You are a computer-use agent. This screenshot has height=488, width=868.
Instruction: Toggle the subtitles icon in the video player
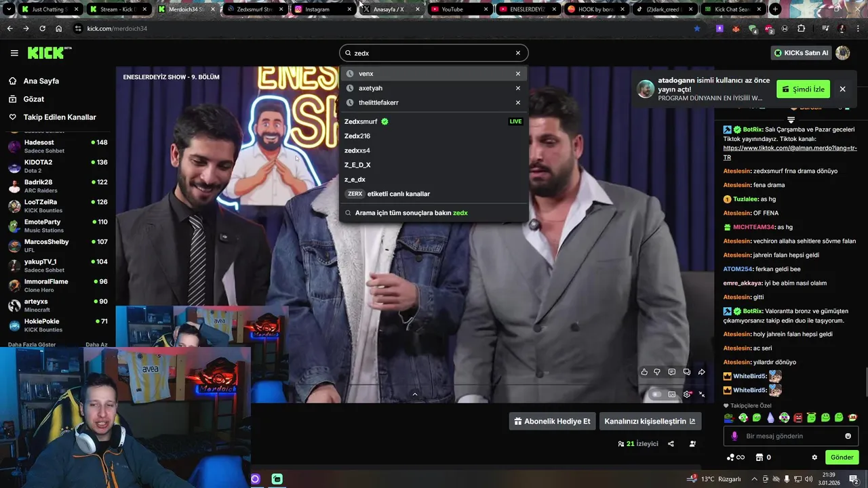(672, 394)
